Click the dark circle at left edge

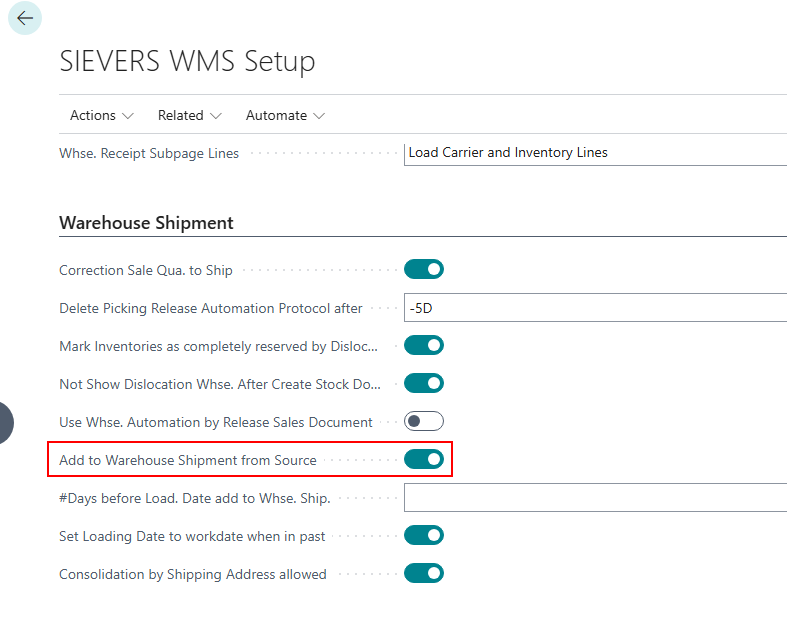tap(5, 421)
